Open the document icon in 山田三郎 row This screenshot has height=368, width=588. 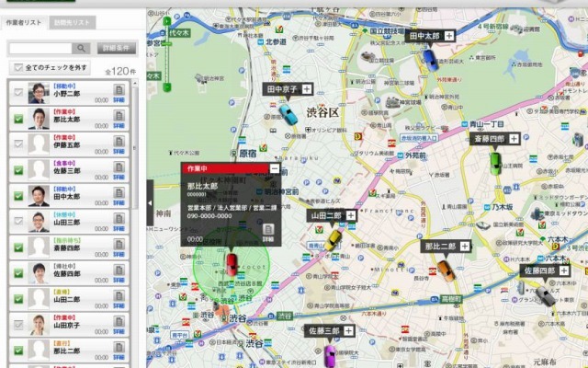pos(119,218)
